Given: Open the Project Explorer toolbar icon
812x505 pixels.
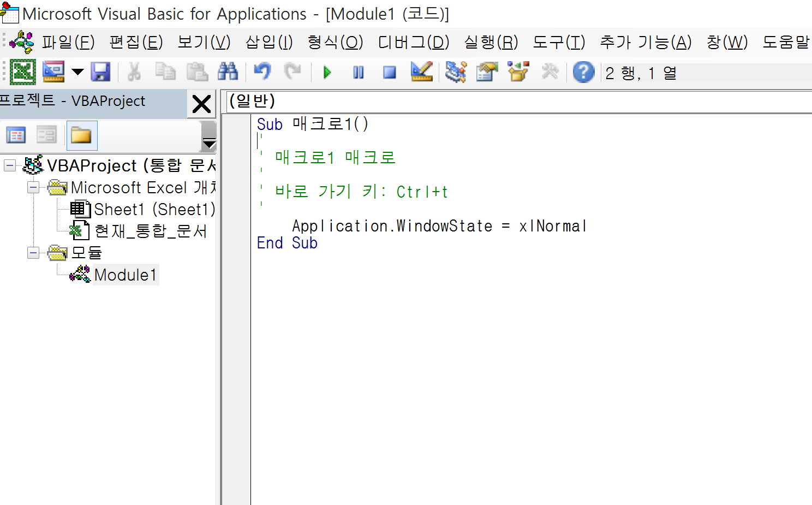Looking at the screenshot, I should click(455, 72).
